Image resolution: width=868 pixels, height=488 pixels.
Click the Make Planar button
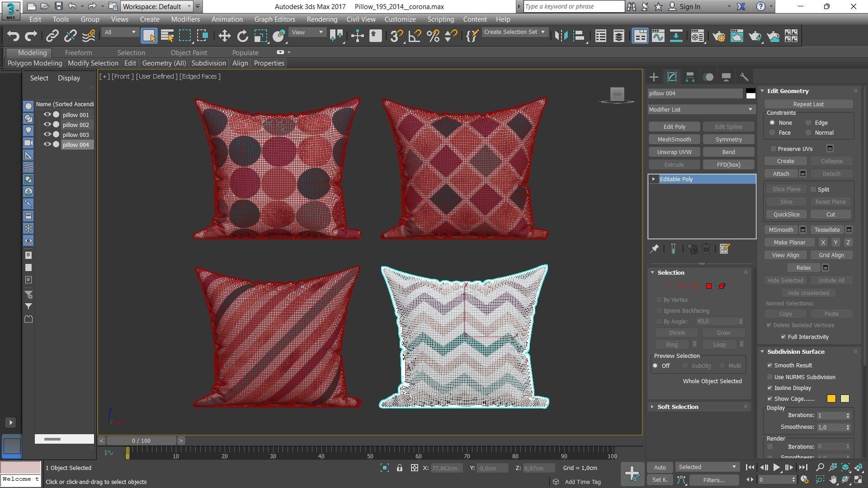pyautogui.click(x=789, y=243)
